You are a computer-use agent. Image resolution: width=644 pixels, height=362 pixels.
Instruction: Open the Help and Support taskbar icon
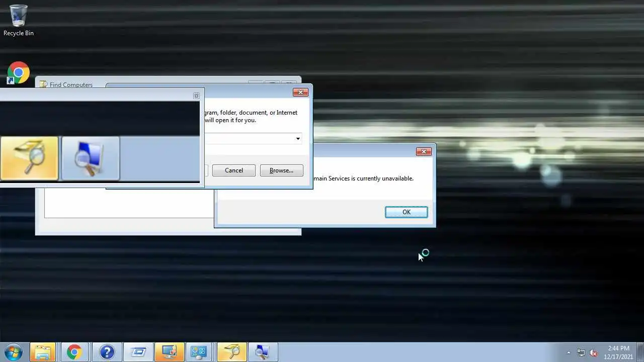click(107, 352)
